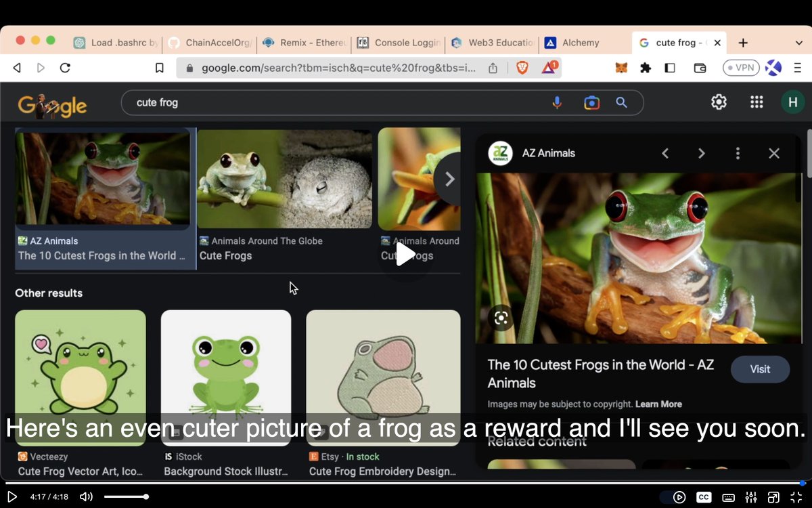Switch to Load .bashrc tab
The width and height of the screenshot is (812, 508).
[x=116, y=42]
